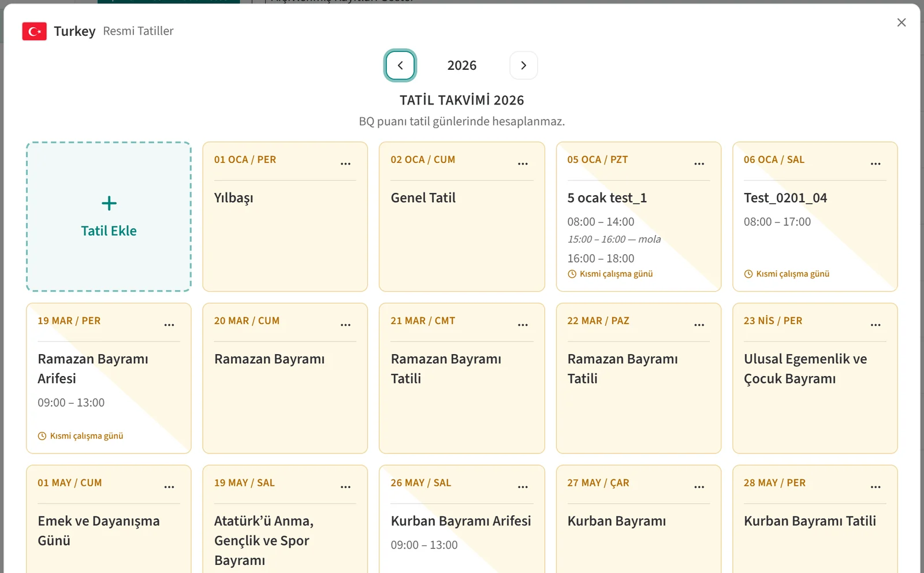Image resolution: width=924 pixels, height=573 pixels.
Task: Click the 16:00 – 18:00 time range
Action: (601, 258)
